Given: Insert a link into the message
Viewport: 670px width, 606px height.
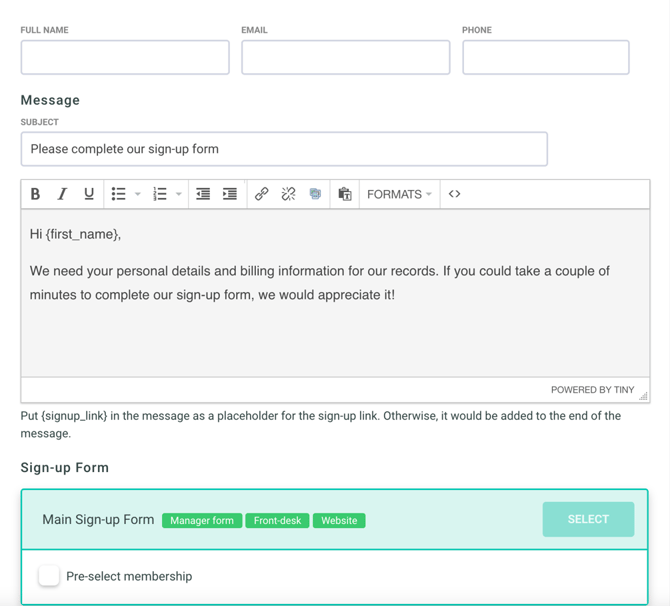Looking at the screenshot, I should tap(261, 194).
